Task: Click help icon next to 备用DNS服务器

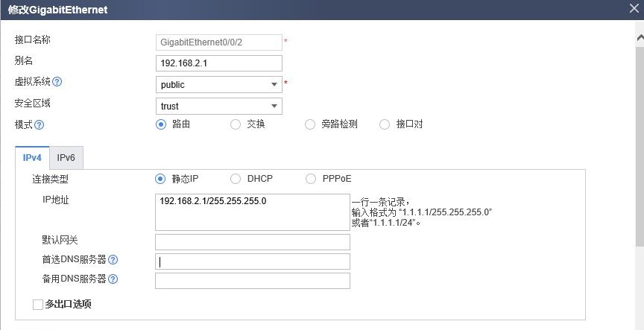Action: (x=113, y=279)
